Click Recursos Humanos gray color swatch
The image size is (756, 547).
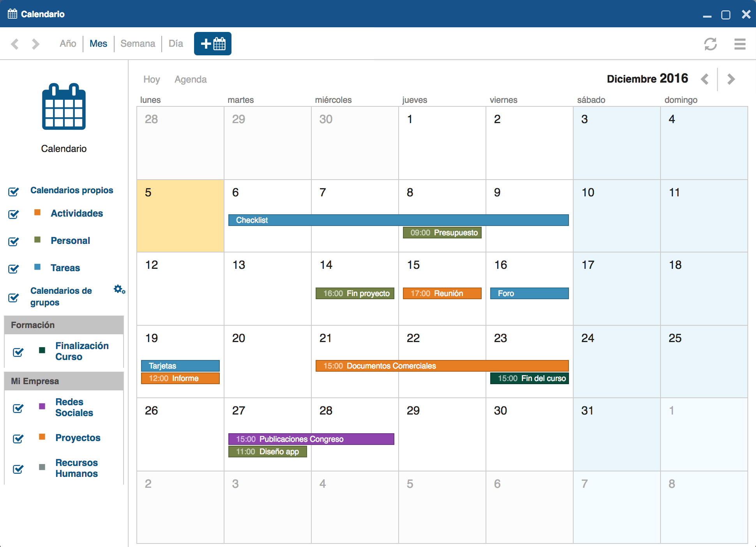[x=42, y=467]
